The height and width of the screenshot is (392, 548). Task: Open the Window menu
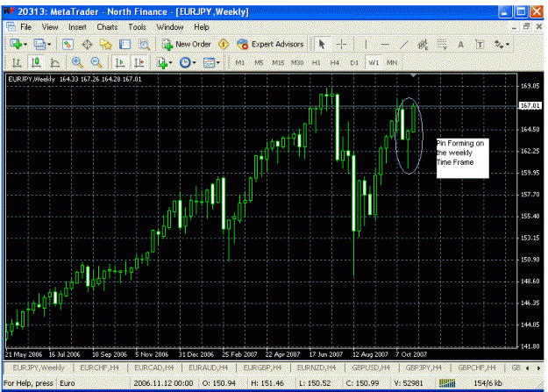(170, 27)
